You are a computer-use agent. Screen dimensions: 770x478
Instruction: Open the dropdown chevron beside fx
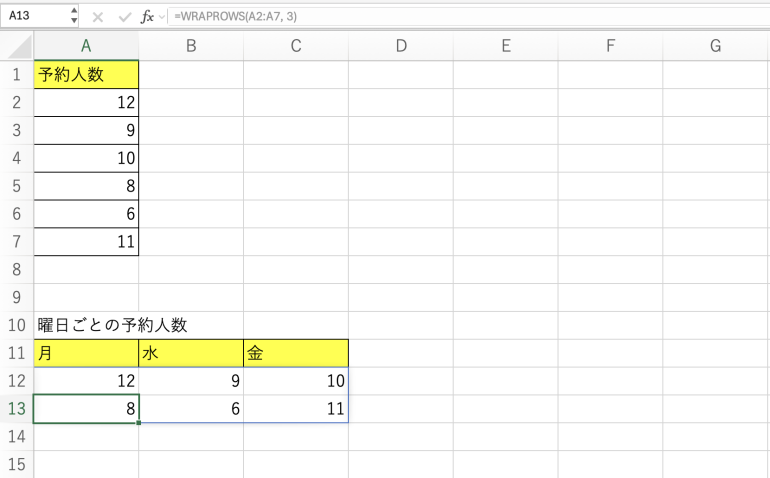[163, 16]
